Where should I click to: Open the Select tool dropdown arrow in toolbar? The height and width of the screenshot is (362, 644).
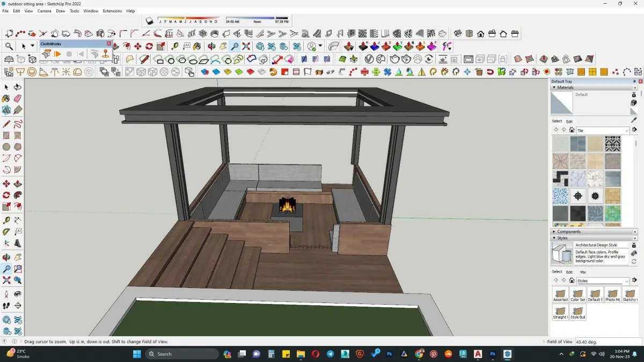[x=32, y=47]
